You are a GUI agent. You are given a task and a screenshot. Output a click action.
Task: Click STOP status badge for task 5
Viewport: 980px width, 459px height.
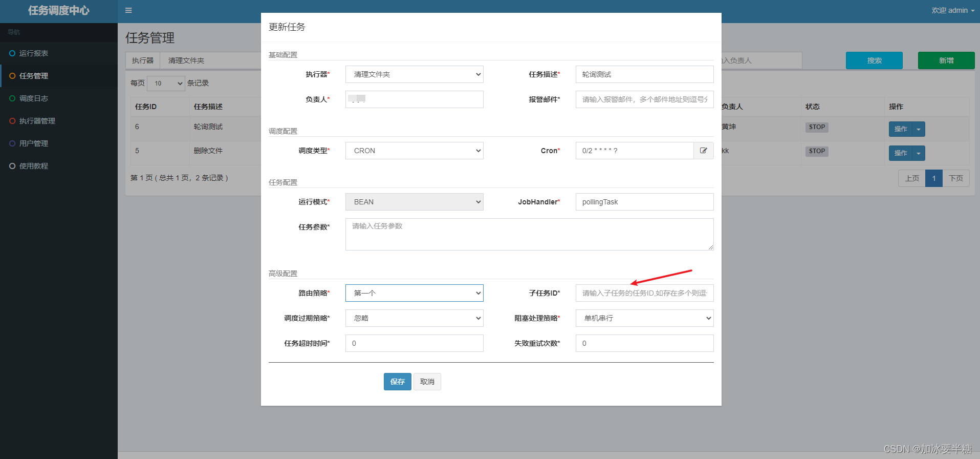coord(817,151)
